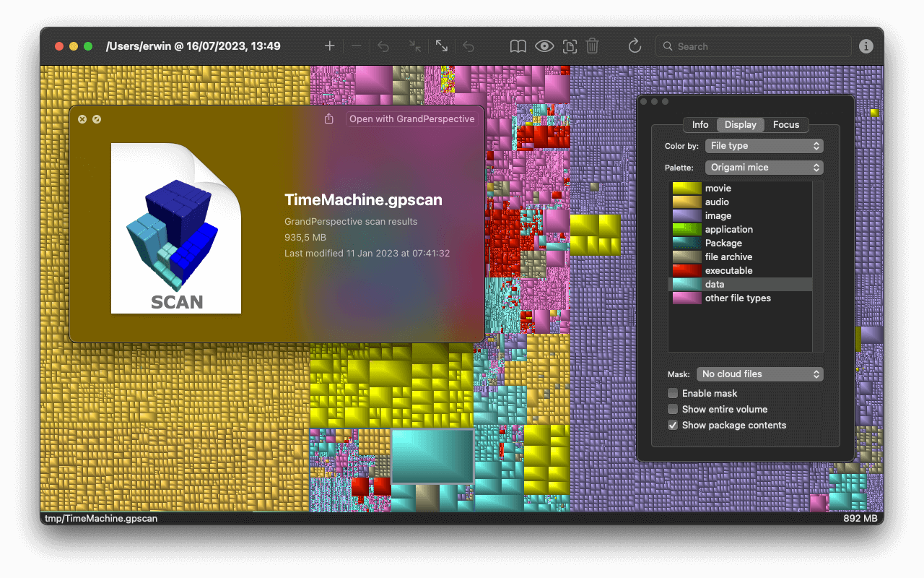
Task: Click the expand focus arrows icon
Action: pyautogui.click(x=441, y=46)
